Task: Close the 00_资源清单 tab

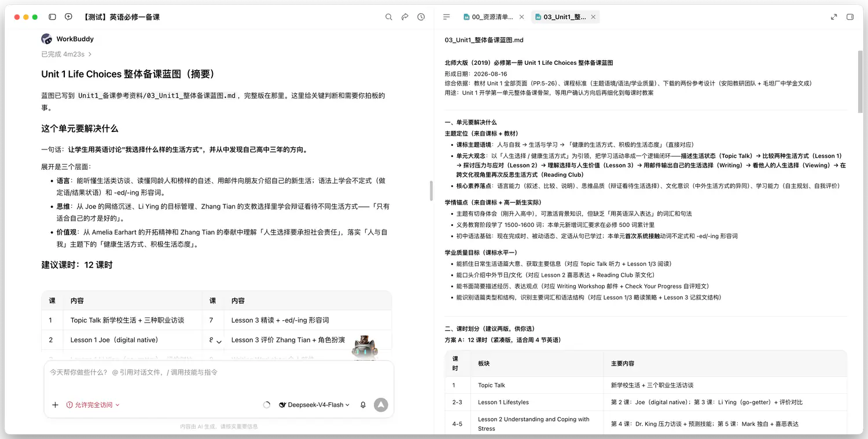Action: pos(521,17)
